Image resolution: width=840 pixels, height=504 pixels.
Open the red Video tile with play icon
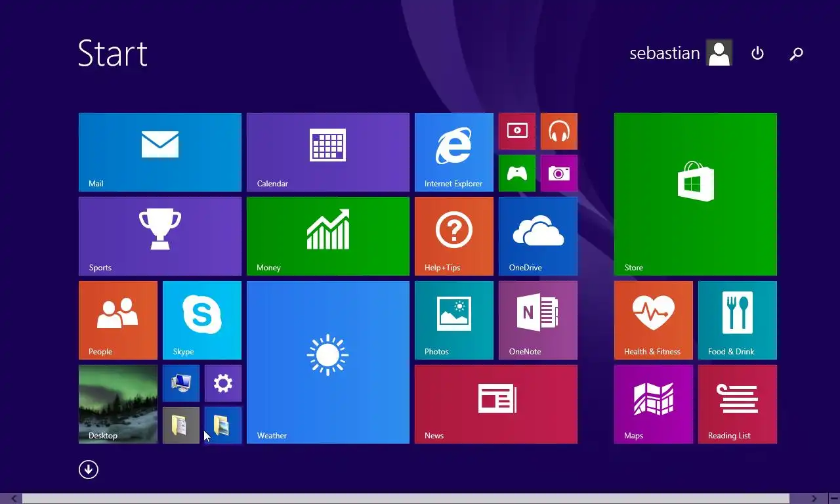(517, 131)
